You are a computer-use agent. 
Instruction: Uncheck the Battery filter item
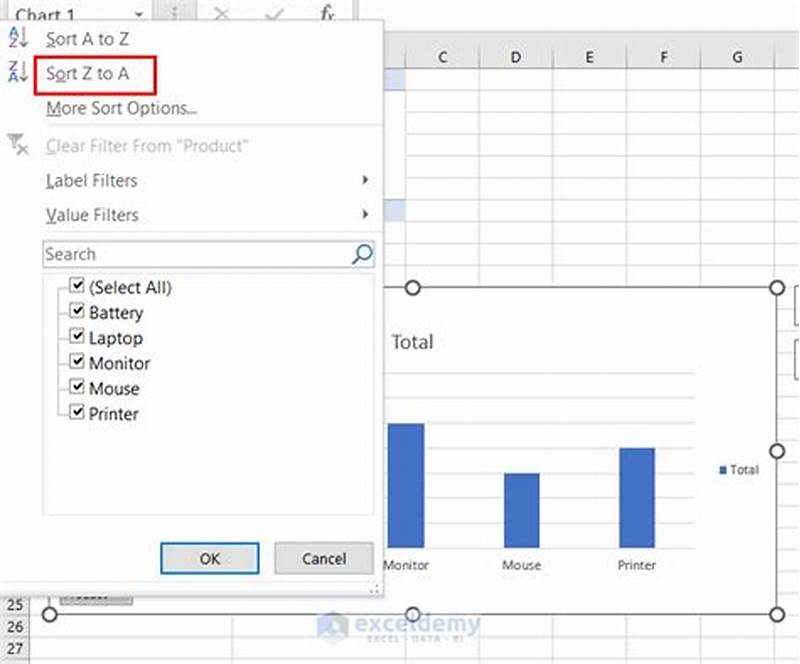pyautogui.click(x=78, y=312)
